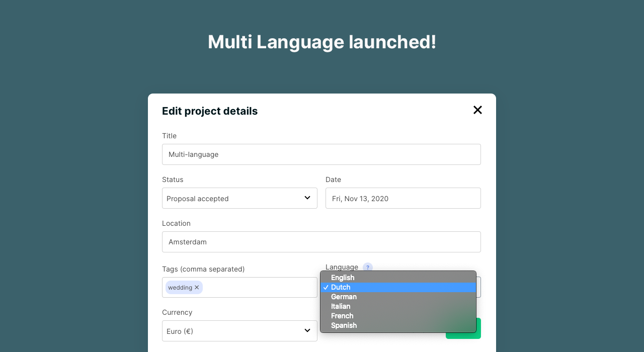Click the "Multi Language launched!" heading
Image resolution: width=644 pixels, height=352 pixels.
click(x=322, y=42)
